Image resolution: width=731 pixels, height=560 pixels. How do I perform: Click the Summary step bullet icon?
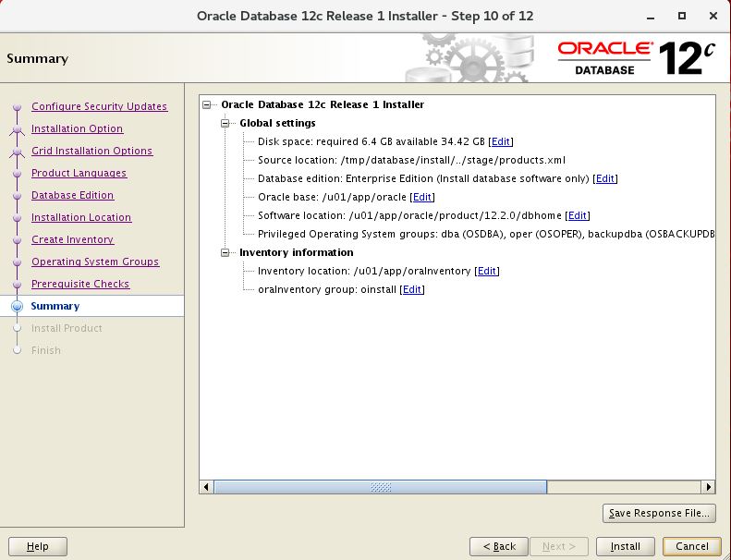coord(18,307)
